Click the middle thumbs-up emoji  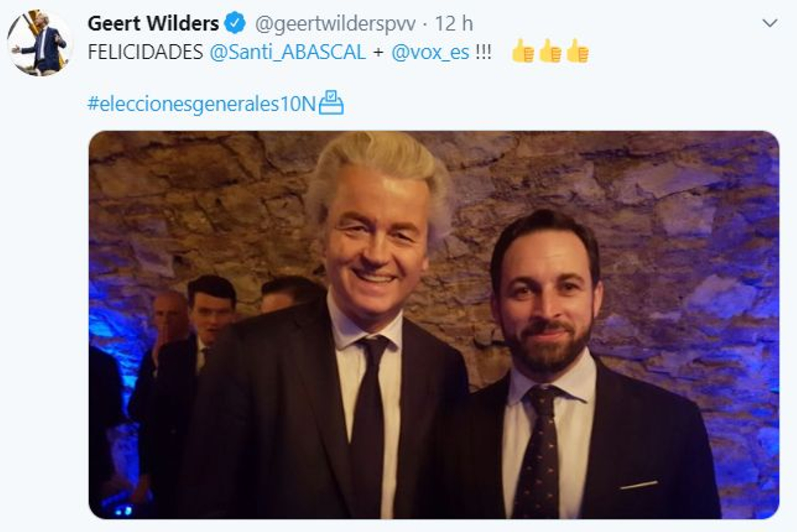550,50
